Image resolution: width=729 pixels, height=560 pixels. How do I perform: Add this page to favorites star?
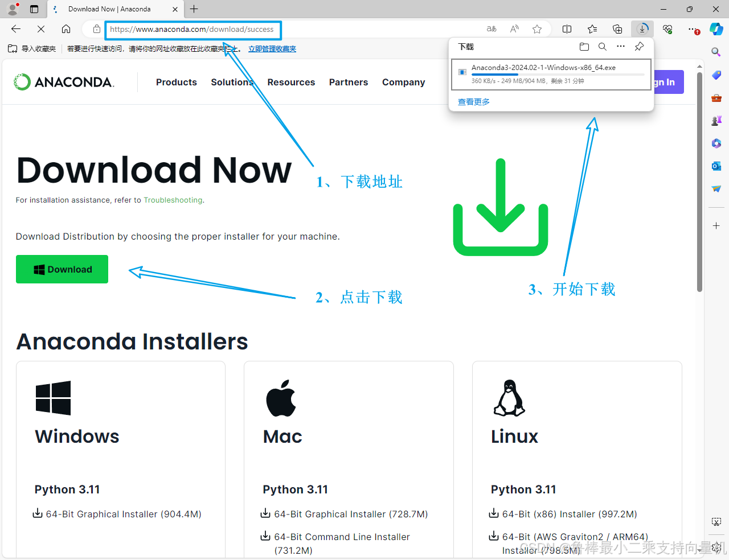(537, 29)
